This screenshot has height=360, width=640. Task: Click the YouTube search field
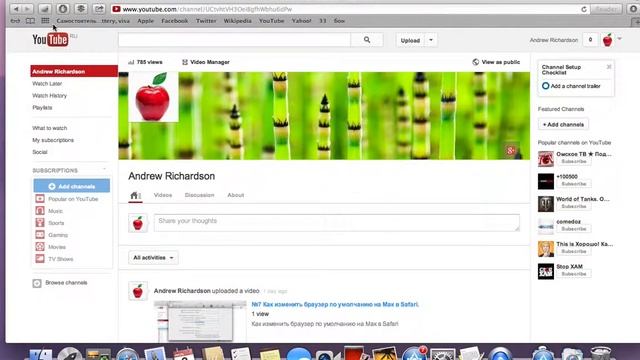click(234, 40)
